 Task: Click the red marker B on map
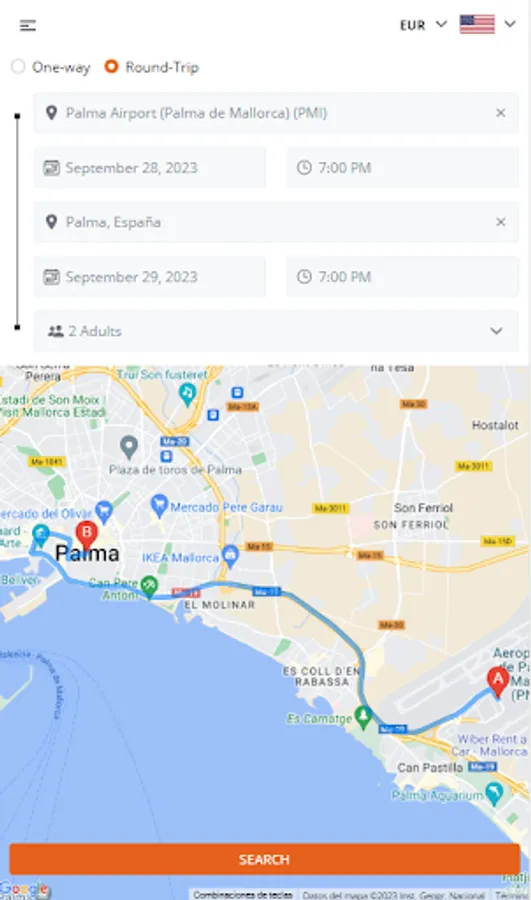(87, 534)
